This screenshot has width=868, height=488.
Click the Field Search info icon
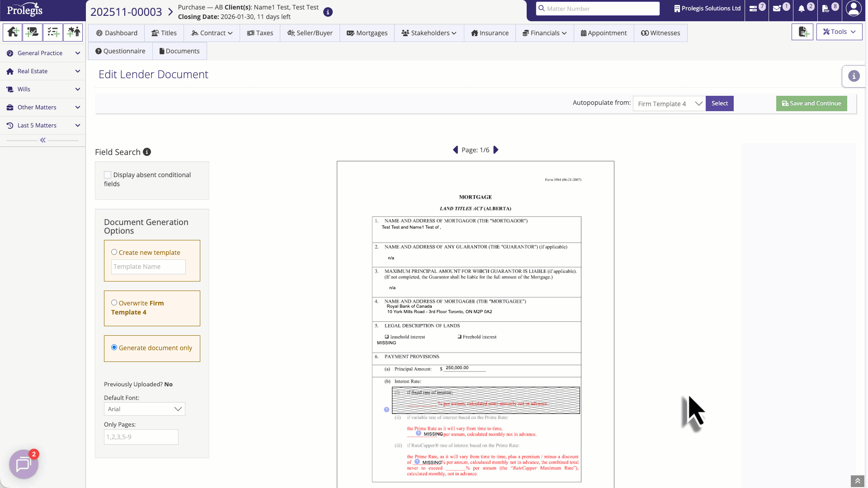coord(146,152)
